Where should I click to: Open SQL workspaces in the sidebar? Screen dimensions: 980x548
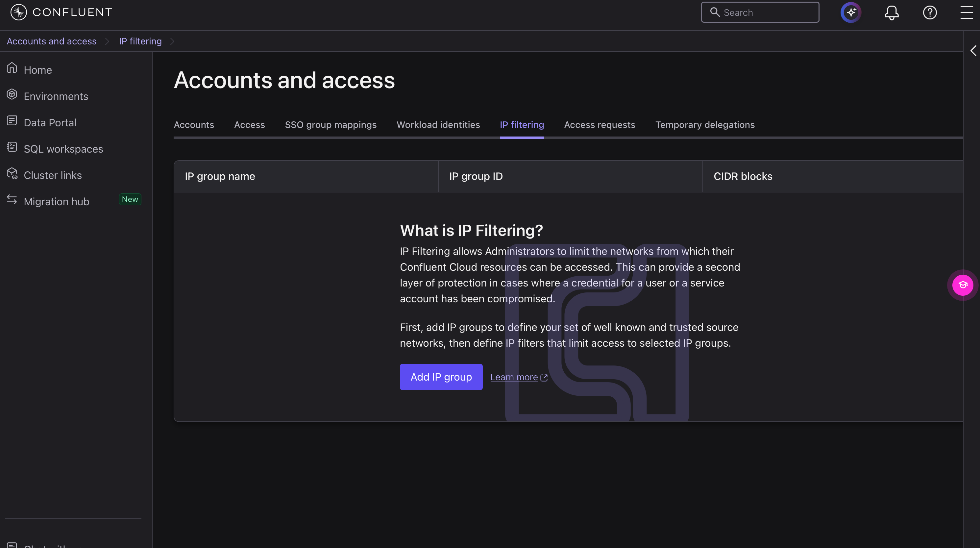coord(63,149)
